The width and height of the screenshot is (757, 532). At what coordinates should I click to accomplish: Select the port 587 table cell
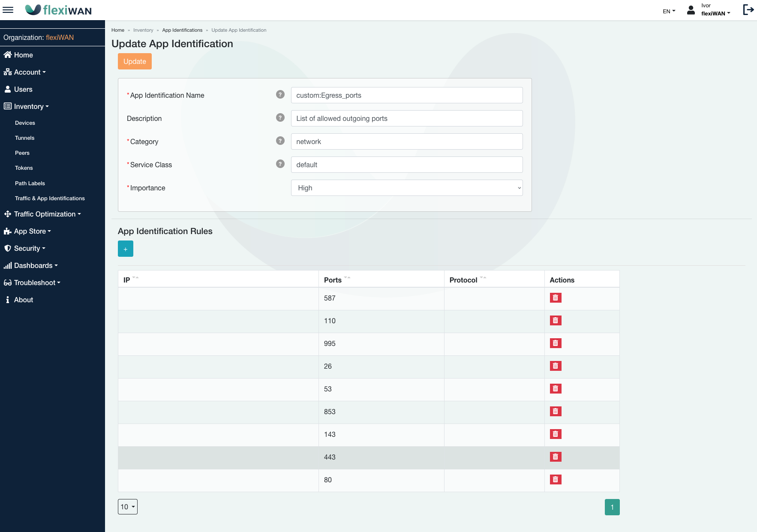[x=381, y=298]
